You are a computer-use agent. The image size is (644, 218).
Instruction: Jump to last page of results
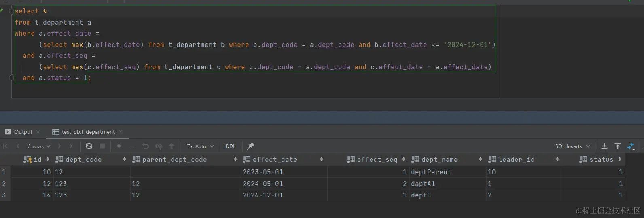tap(72, 146)
